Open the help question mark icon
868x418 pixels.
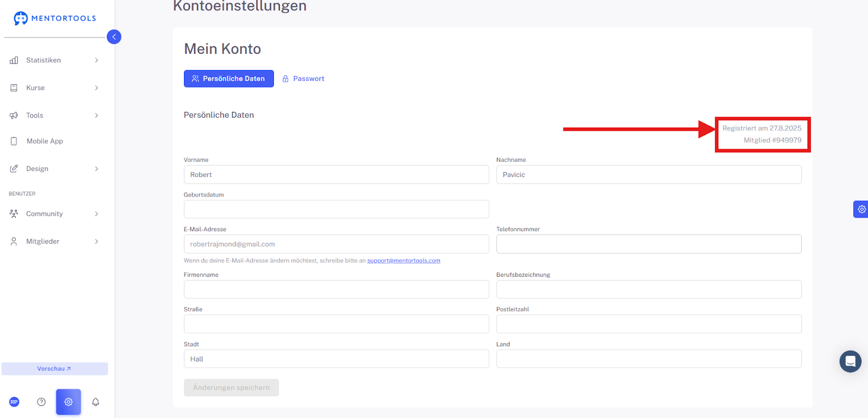41,402
